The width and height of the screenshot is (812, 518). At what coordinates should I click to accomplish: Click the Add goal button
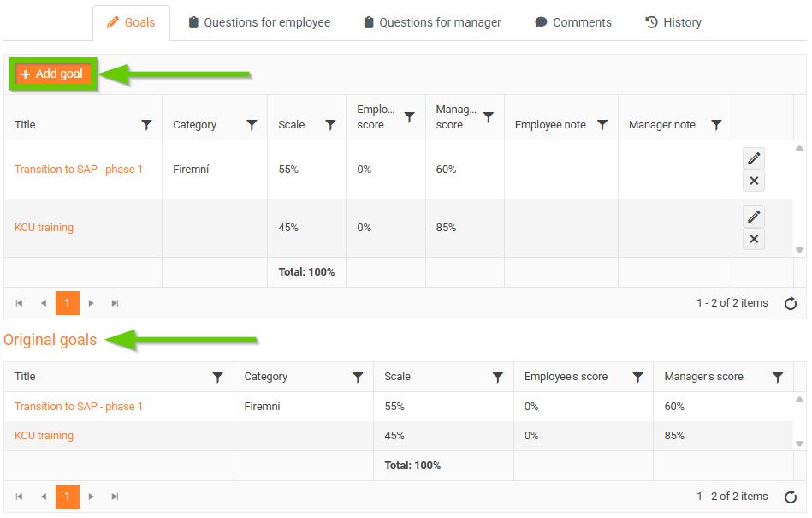[x=52, y=74]
